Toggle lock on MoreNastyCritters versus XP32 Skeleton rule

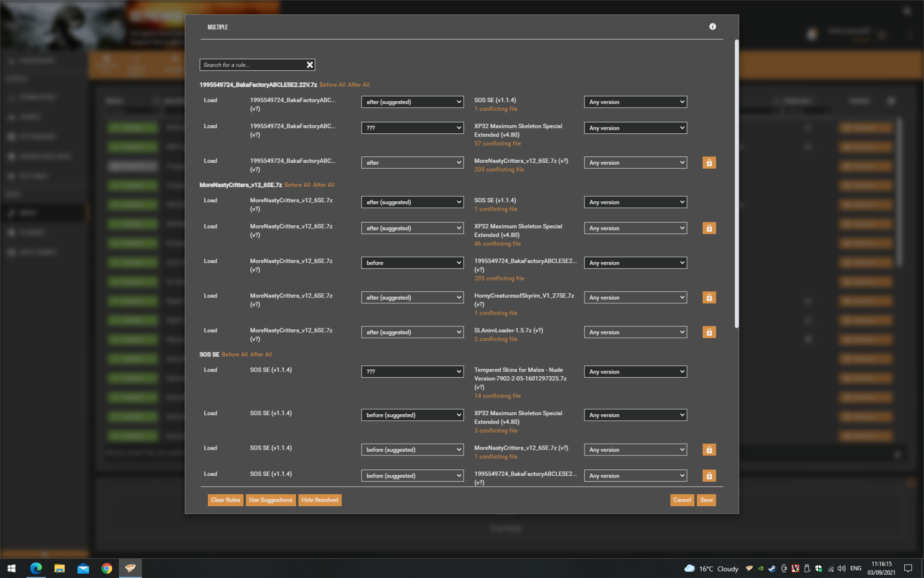(x=709, y=229)
